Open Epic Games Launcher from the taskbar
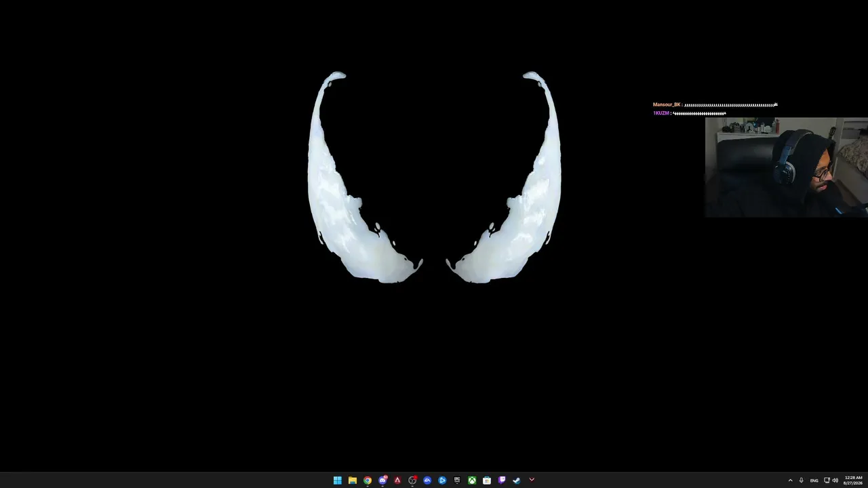 pyautogui.click(x=457, y=481)
